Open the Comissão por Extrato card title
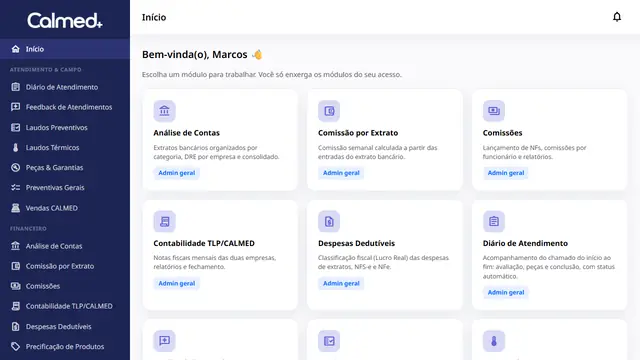This screenshot has width=640, height=360. click(x=358, y=133)
